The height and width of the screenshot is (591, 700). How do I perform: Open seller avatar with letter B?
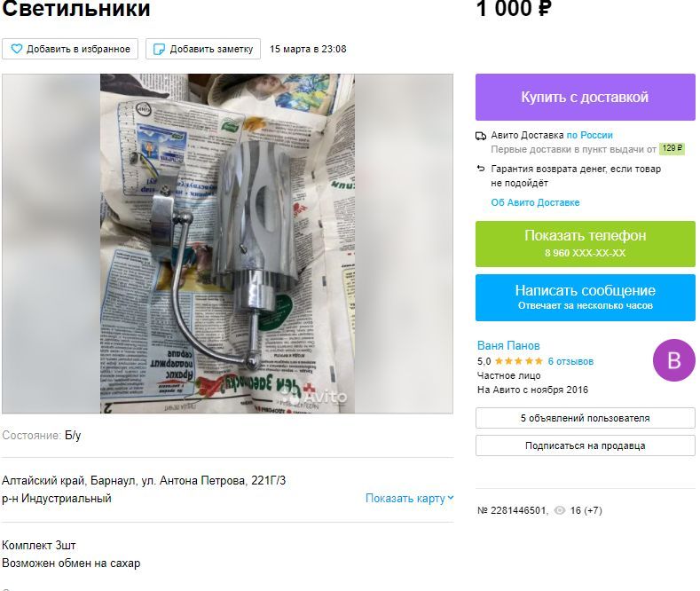click(674, 360)
